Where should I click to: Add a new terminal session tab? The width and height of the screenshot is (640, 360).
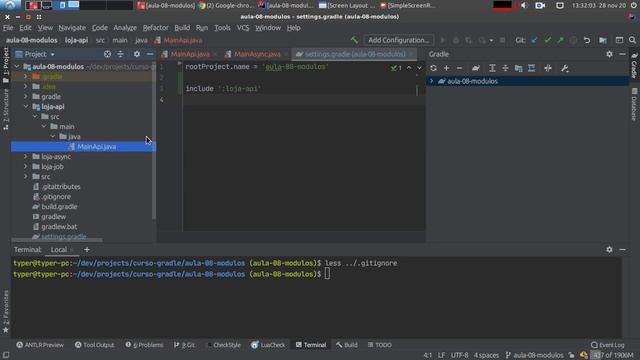(x=87, y=249)
